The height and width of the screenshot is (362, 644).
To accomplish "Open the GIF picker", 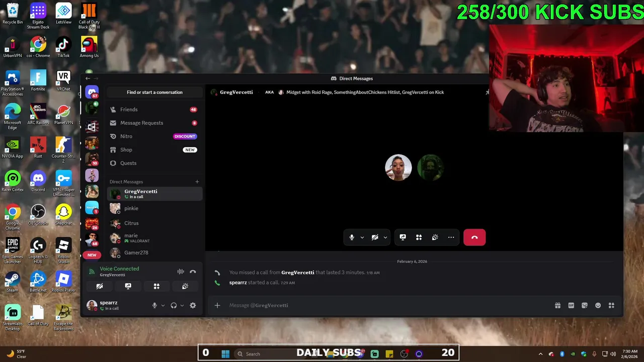I will point(571,305).
